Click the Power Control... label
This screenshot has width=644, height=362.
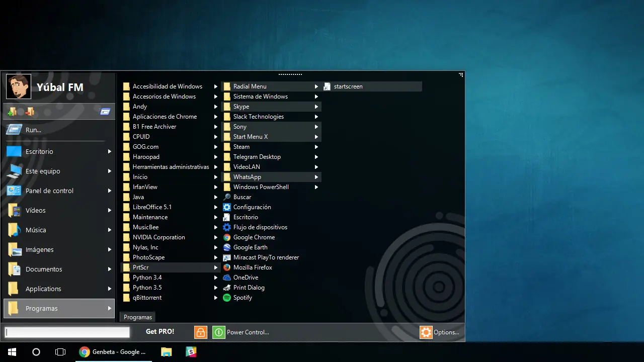coord(248,332)
